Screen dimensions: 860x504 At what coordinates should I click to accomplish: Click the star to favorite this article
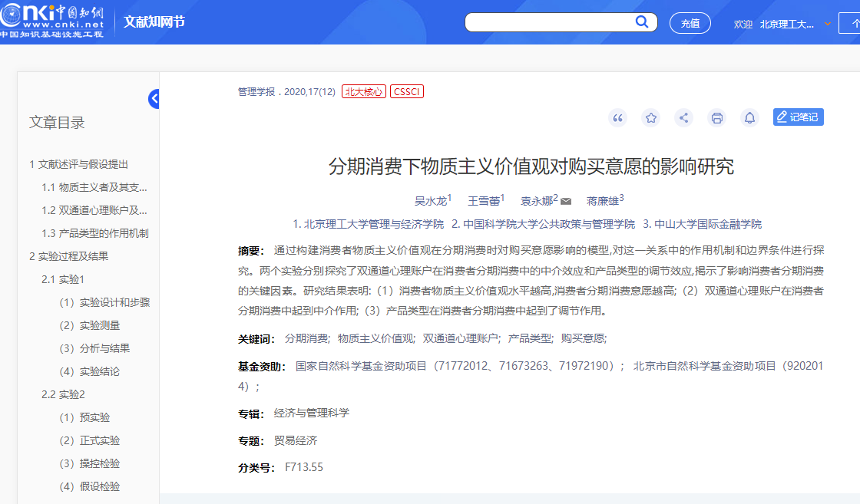pyautogui.click(x=650, y=117)
